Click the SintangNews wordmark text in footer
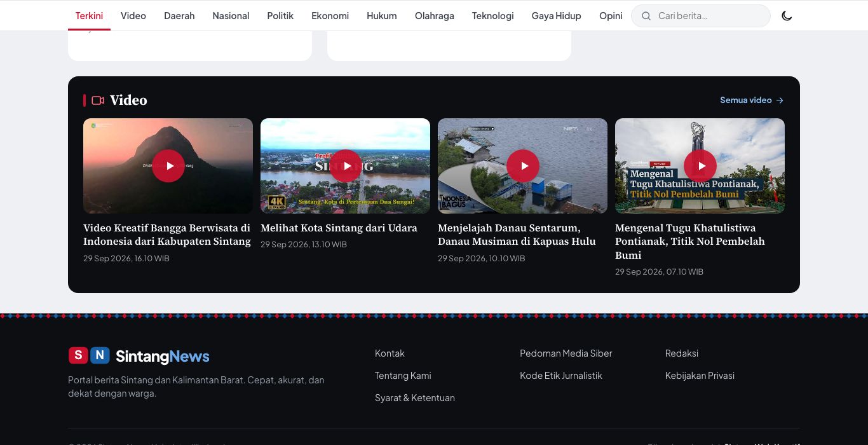868x445 pixels. click(163, 356)
